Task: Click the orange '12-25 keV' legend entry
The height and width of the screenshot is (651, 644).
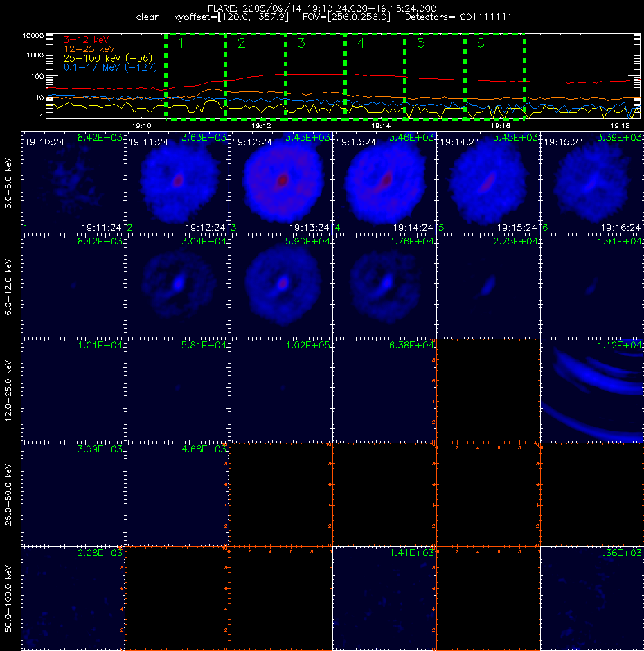Action: click(89, 49)
